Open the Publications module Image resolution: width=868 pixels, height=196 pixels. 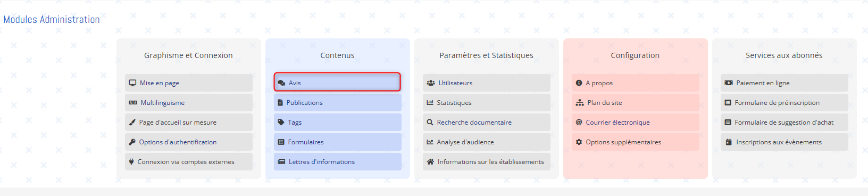click(337, 103)
